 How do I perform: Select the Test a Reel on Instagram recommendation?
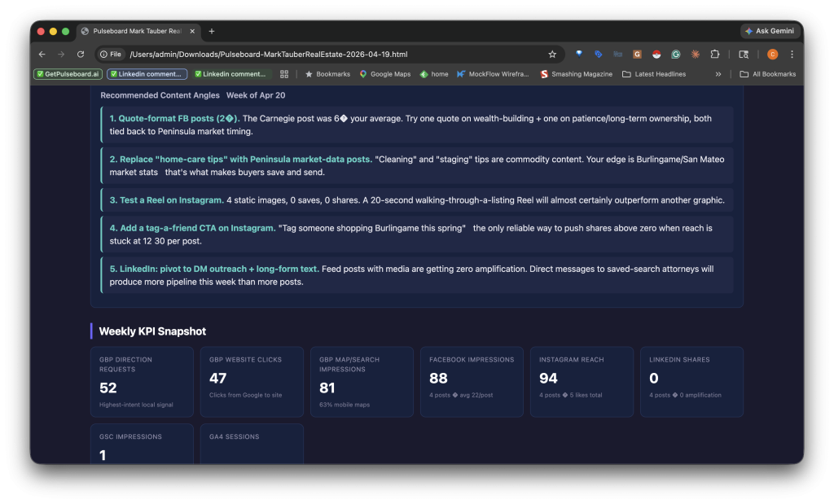click(416, 200)
